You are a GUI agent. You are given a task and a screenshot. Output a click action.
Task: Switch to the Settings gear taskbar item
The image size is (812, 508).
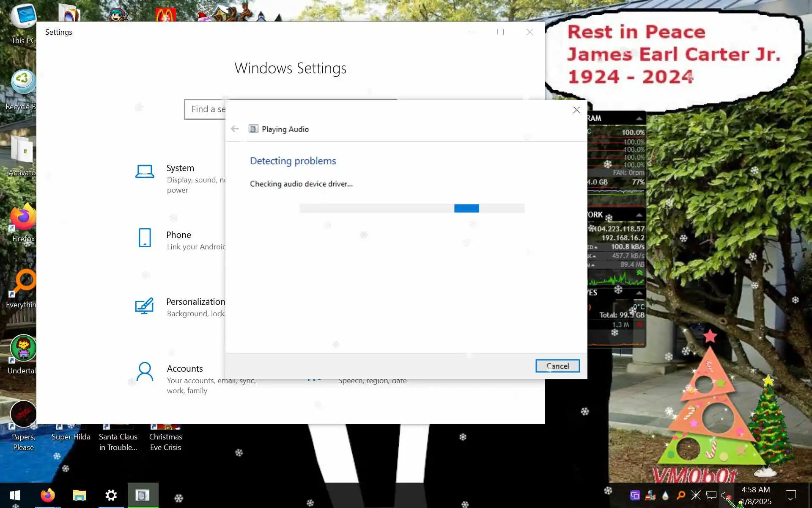pos(111,495)
